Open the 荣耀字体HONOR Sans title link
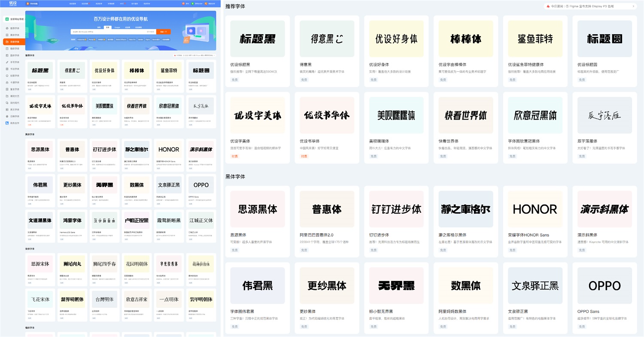Viewport: 644px width, 337px height. [529, 235]
